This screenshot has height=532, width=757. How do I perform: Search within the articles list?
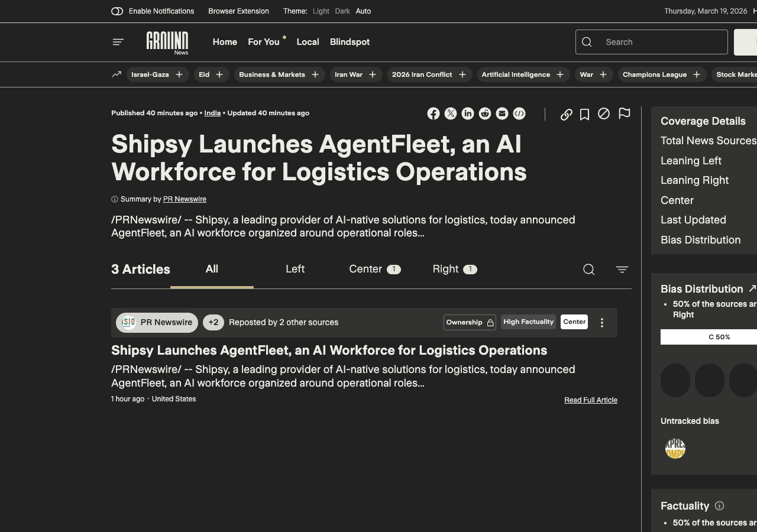[x=589, y=270]
